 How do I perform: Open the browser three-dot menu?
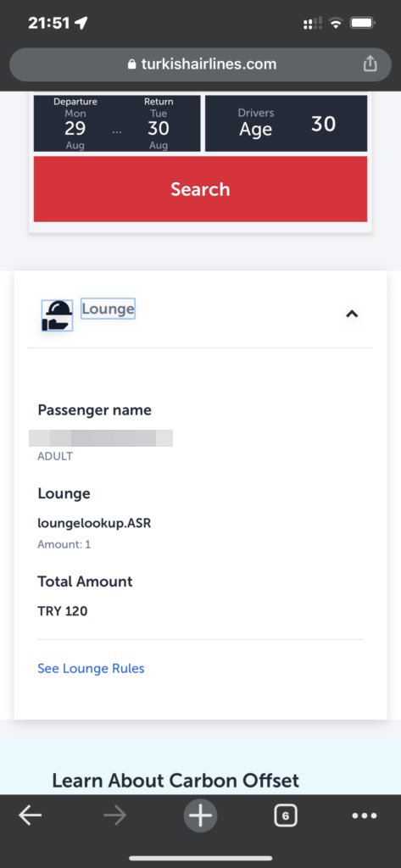coord(365,815)
